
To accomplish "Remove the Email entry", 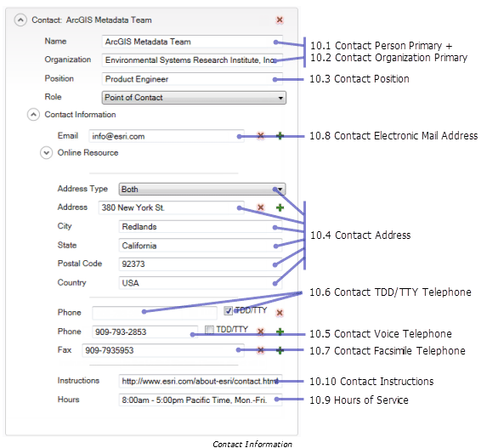I will point(261,136).
